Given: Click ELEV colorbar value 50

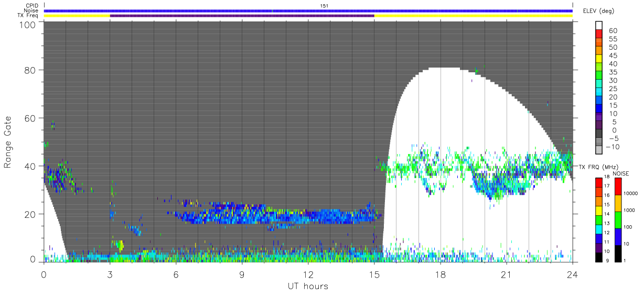Looking at the screenshot, I should point(614,48).
